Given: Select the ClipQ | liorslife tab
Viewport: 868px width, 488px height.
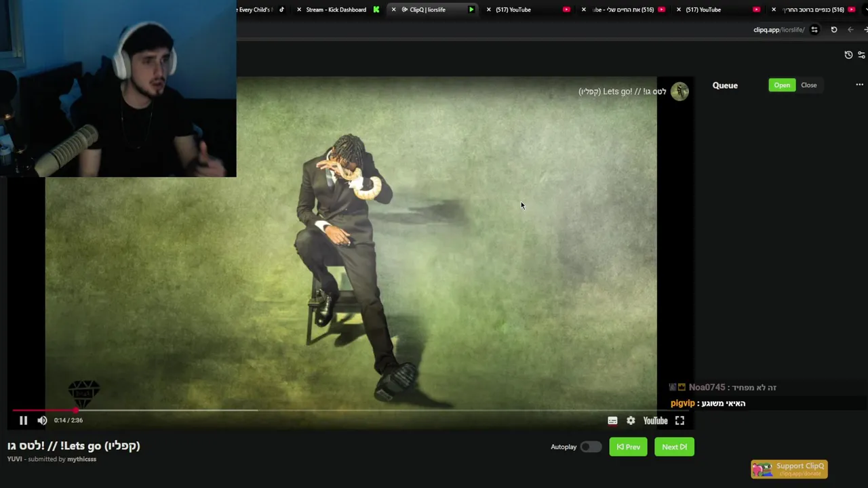Looking at the screenshot, I should (434, 9).
